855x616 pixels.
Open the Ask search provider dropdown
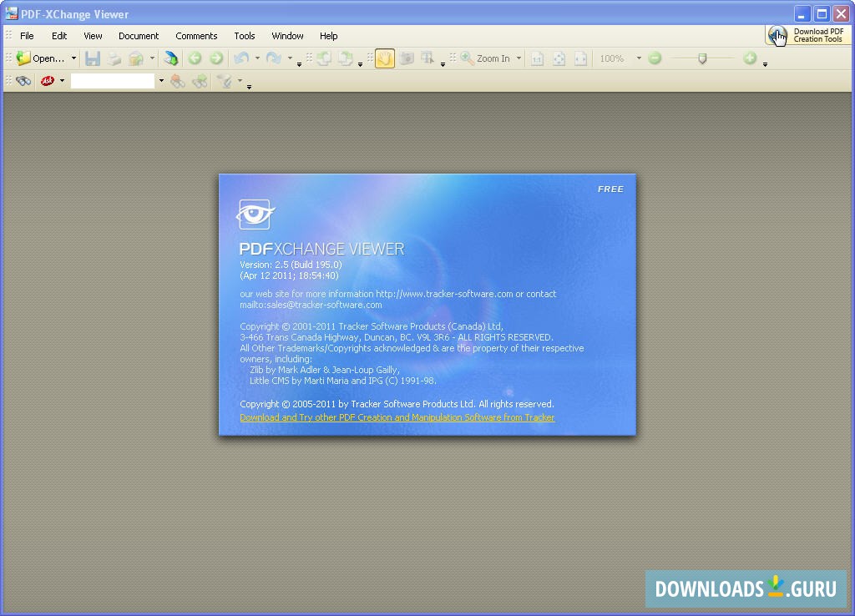coord(60,81)
